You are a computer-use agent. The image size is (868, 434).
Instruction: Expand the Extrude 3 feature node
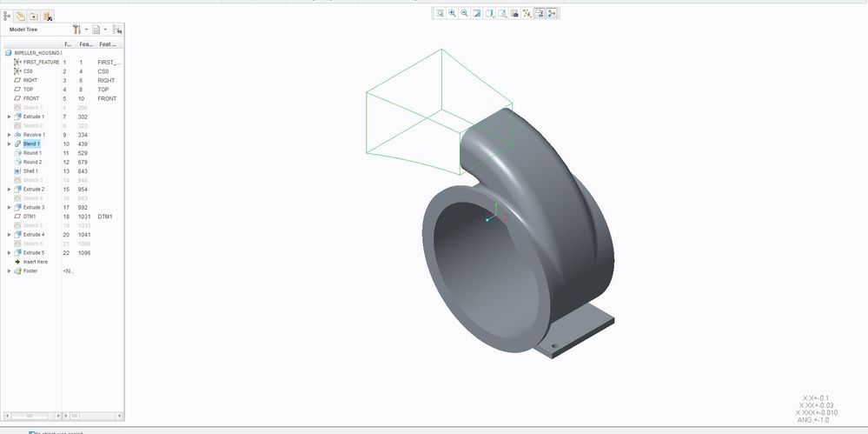pos(9,207)
